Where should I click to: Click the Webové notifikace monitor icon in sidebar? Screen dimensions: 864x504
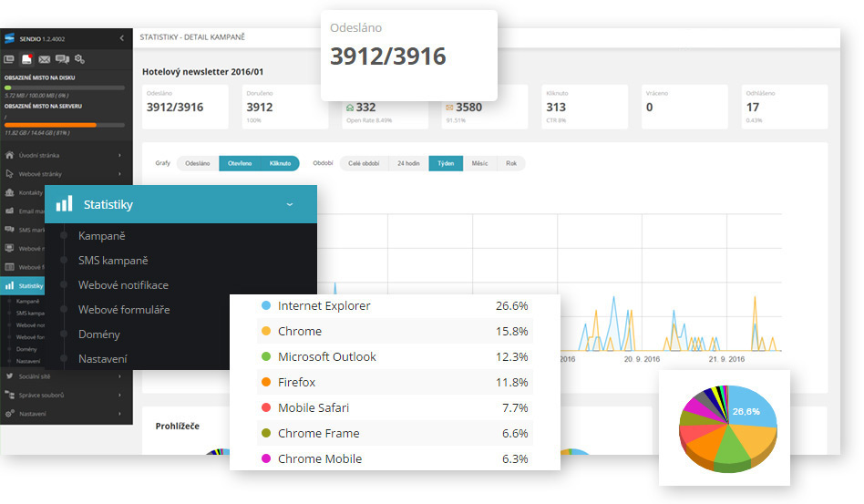coord(9,249)
